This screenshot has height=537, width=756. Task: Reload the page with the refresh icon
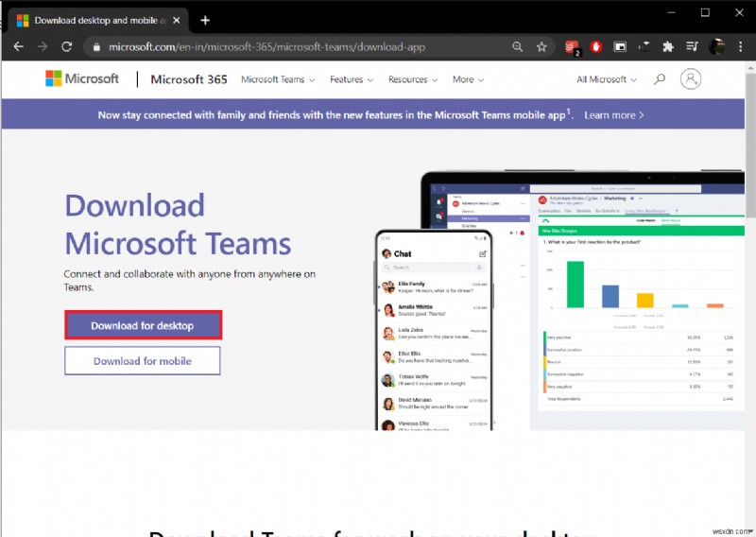click(66, 47)
